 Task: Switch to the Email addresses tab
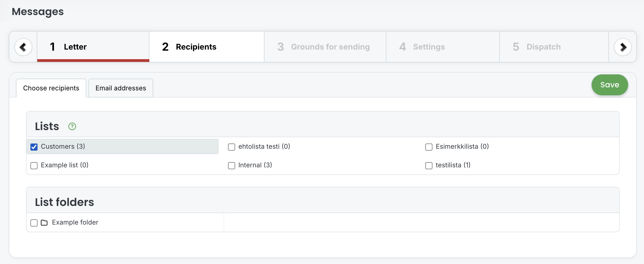pyautogui.click(x=121, y=88)
